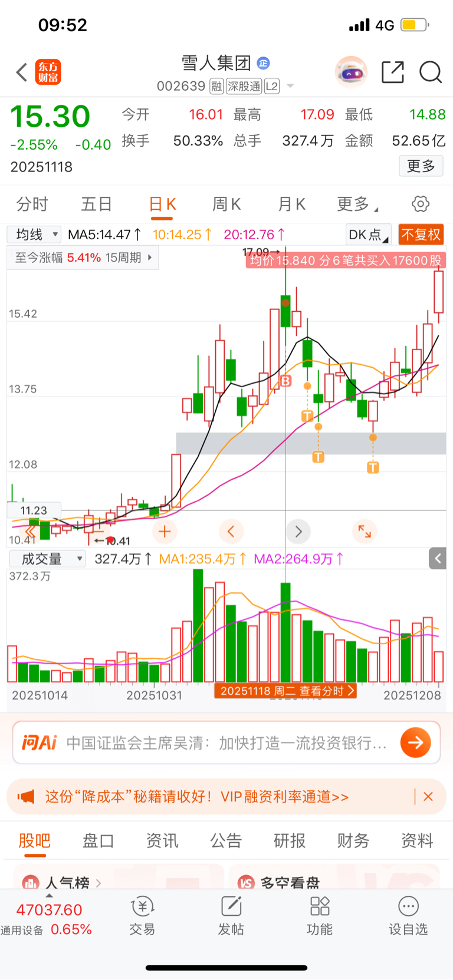The width and height of the screenshot is (453, 980).
Task: Toggle the 不复权 adjustment button
Action: [421, 235]
